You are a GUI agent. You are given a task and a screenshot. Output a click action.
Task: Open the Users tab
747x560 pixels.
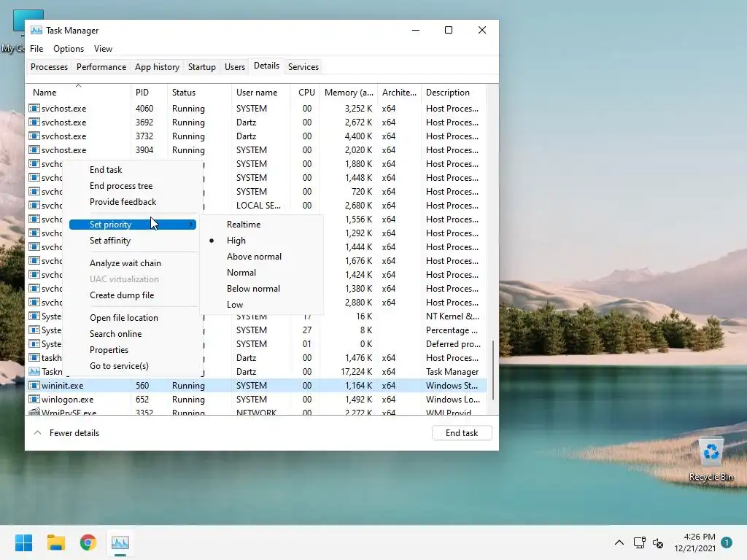235,66
